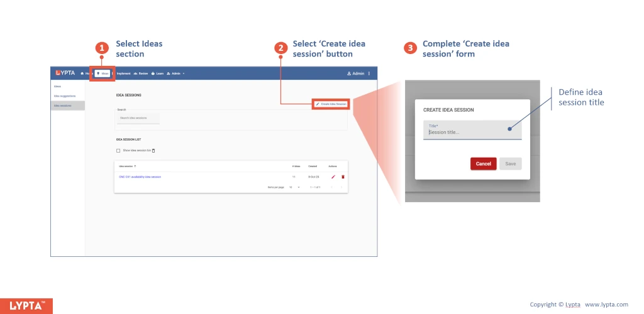The image size is (644, 314).
Task: Edit the CNC CX1 session with pencil icon
Action: coord(333,176)
